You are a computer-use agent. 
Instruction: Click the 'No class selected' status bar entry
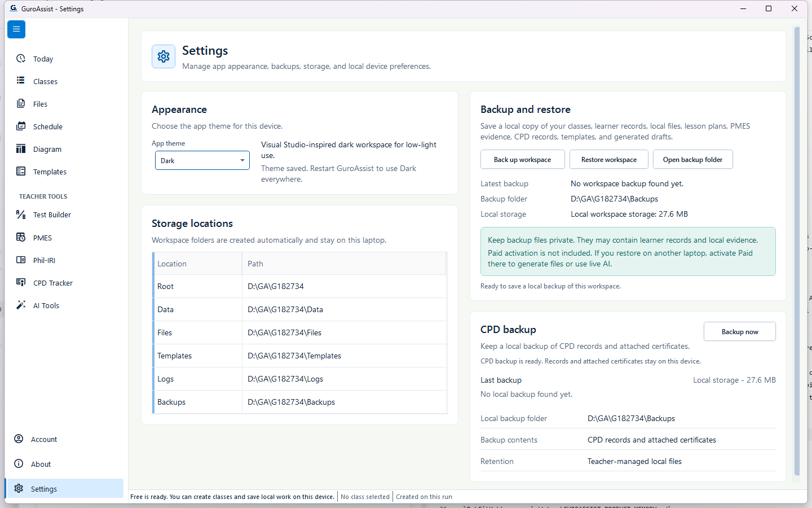365,497
